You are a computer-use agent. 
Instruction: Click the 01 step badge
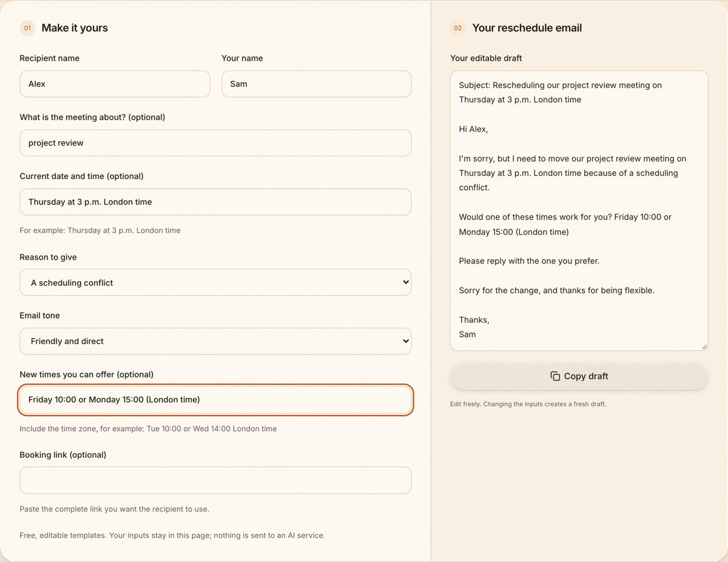pos(27,28)
